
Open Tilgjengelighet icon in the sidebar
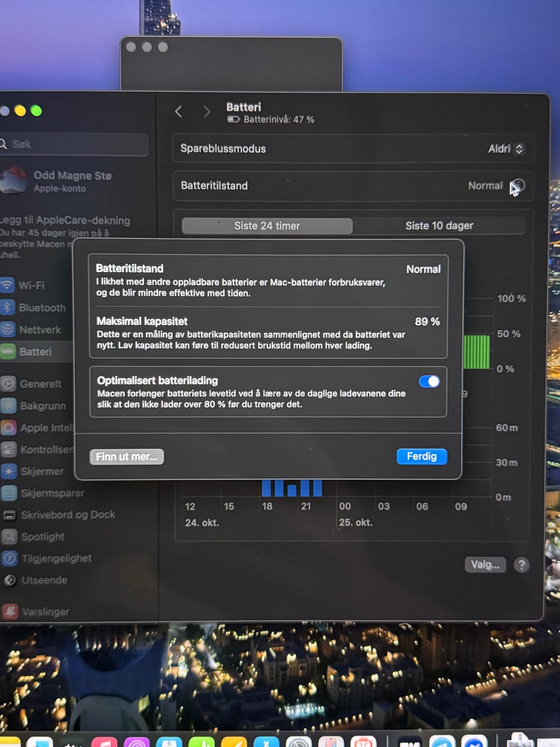[x=10, y=558]
